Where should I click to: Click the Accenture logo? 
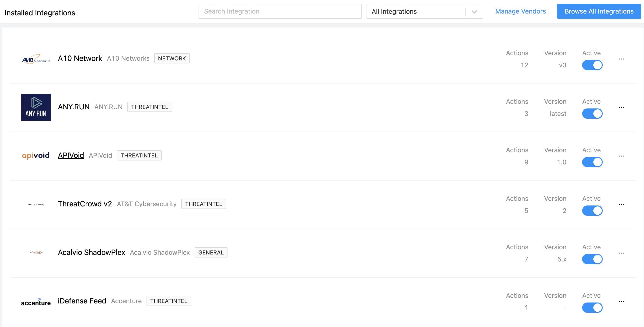36,302
